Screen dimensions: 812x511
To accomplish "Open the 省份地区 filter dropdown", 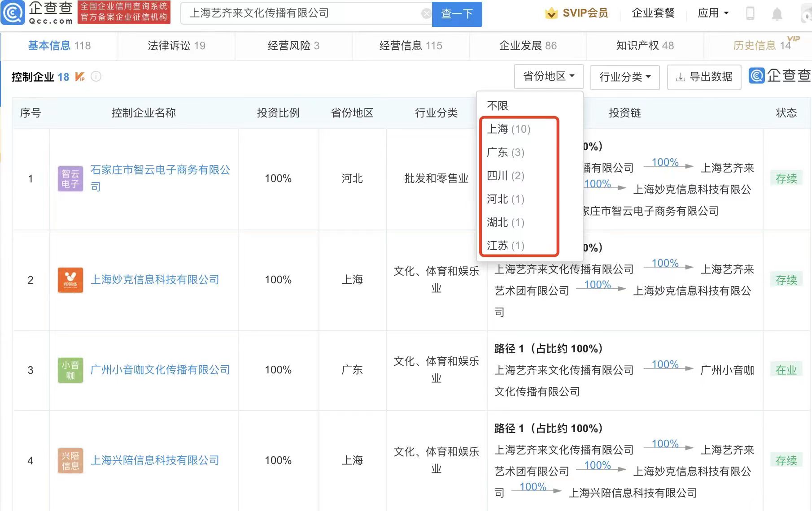I will pos(549,77).
